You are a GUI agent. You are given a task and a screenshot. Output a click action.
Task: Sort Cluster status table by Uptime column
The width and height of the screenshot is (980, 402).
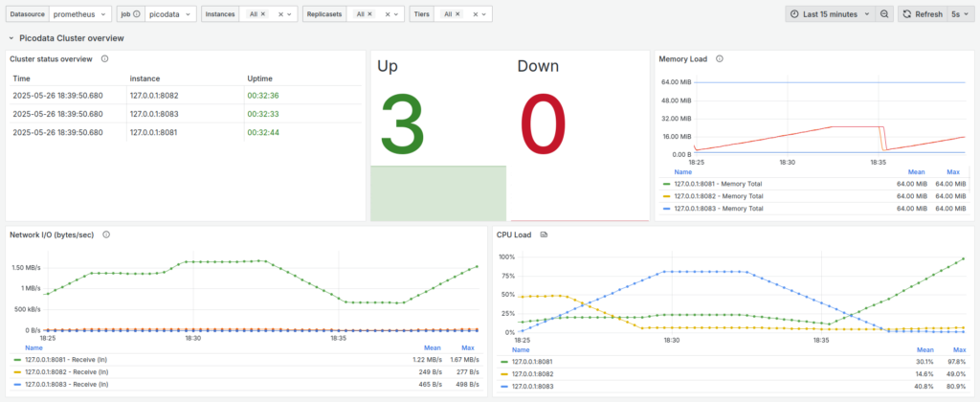point(259,78)
